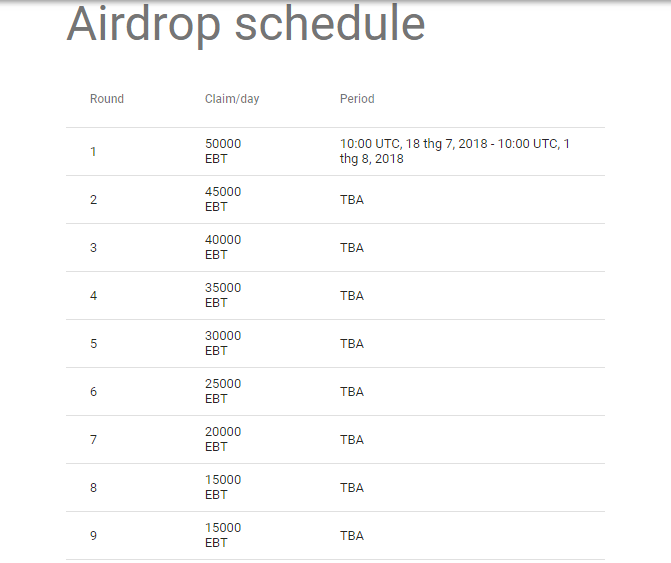
Task: Click round 3 number cell
Action: tap(93, 248)
